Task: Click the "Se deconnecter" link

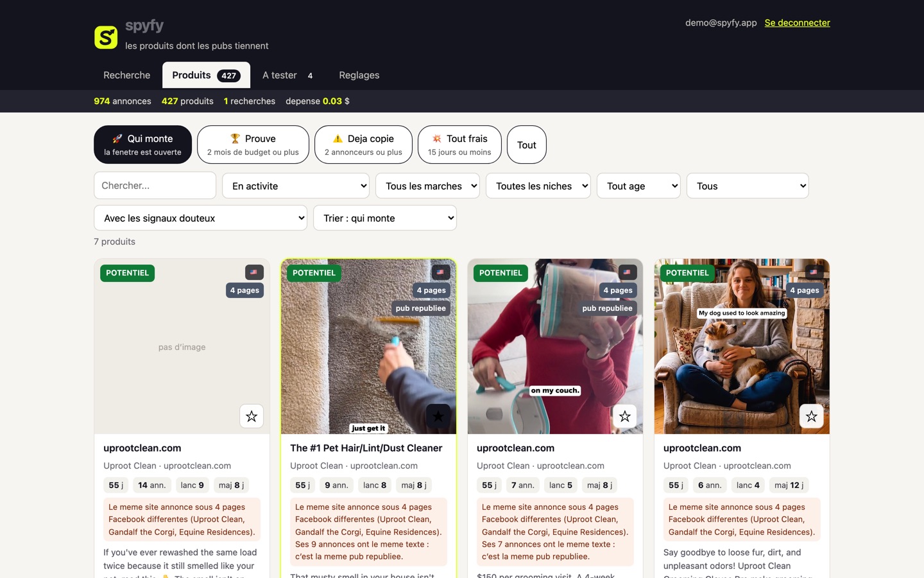Action: coord(798,22)
